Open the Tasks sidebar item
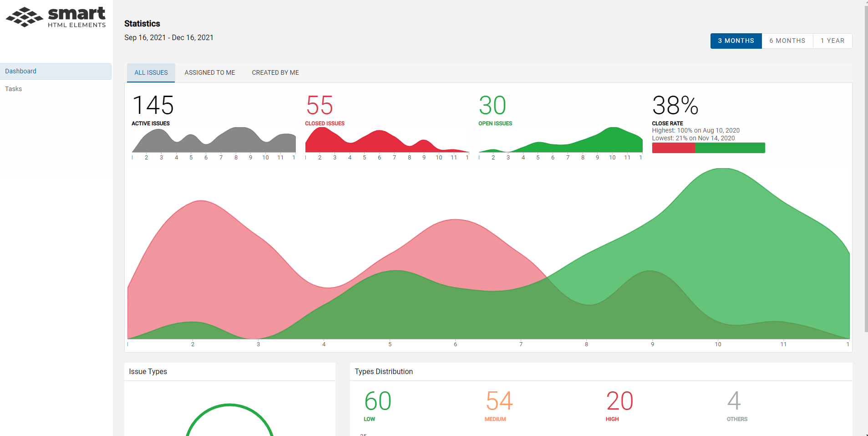868x436 pixels. [x=56, y=89]
